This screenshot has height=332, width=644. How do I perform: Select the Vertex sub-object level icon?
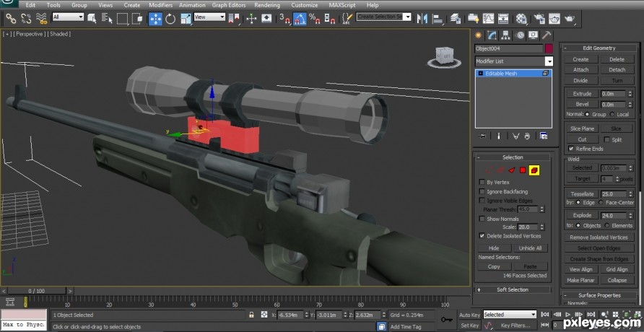[489, 170]
